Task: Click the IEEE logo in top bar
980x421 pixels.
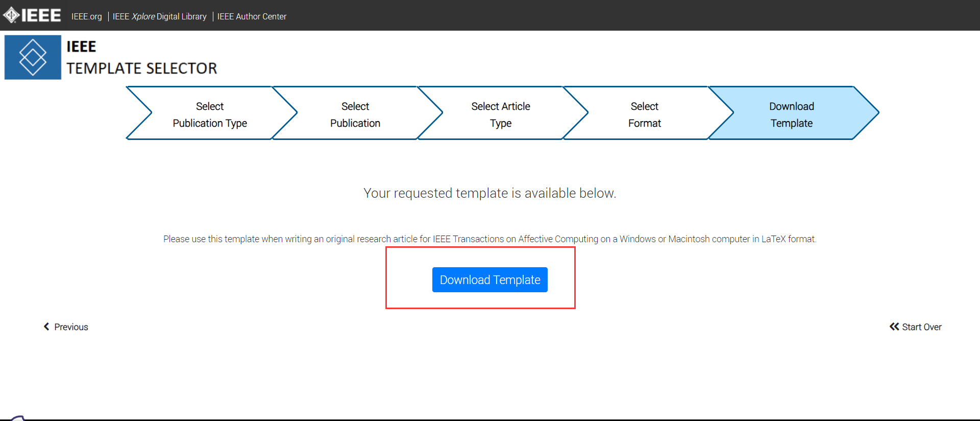Action: pos(32,15)
